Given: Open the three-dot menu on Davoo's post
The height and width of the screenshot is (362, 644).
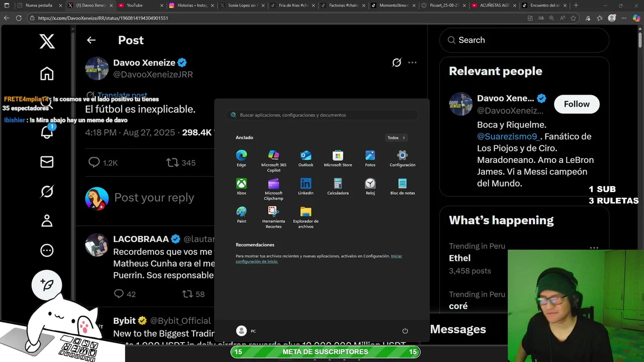Looking at the screenshot, I should (413, 63).
